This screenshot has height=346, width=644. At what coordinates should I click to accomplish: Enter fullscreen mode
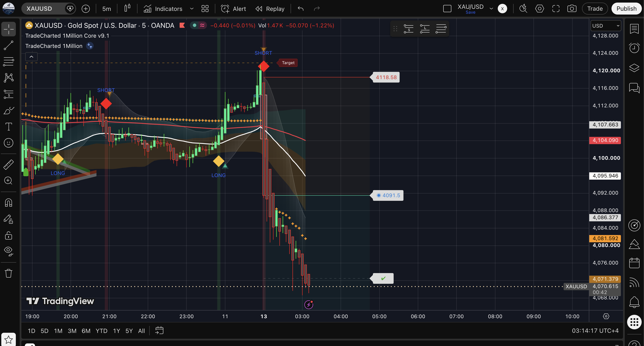pos(556,9)
